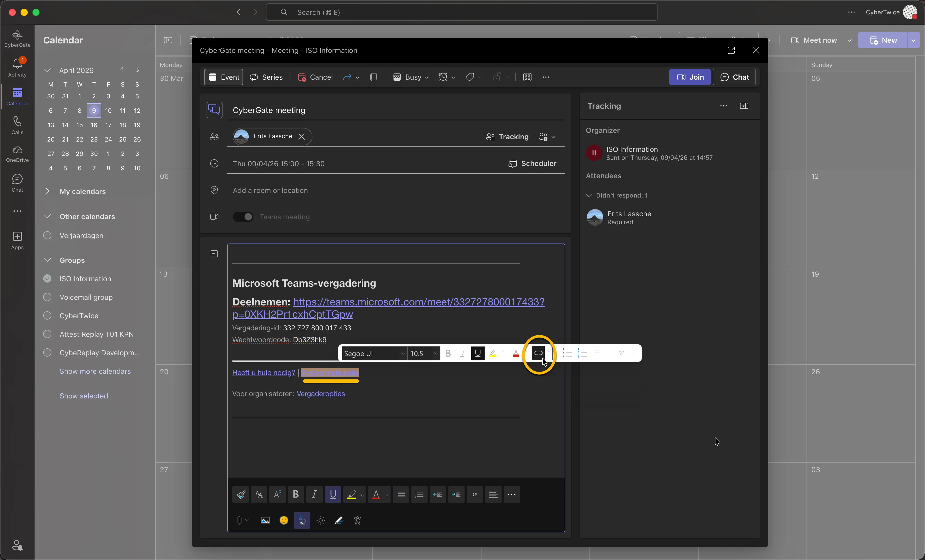
Task: Click the red font color in the bottom toolbar
Action: [x=376, y=494]
